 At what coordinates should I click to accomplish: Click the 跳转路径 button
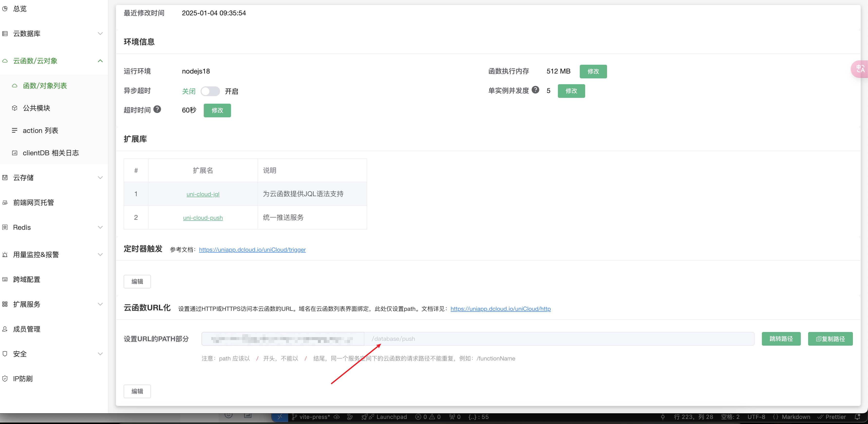point(781,339)
